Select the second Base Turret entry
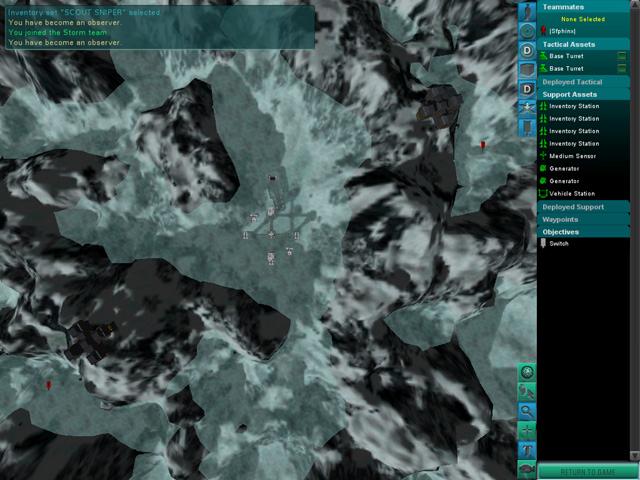The width and height of the screenshot is (640, 480). click(583, 68)
